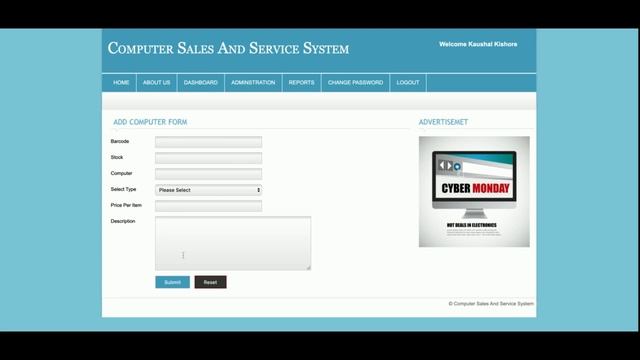Open the ADMINISTRATION menu
The height and width of the screenshot is (360, 640).
pyautogui.click(x=253, y=82)
